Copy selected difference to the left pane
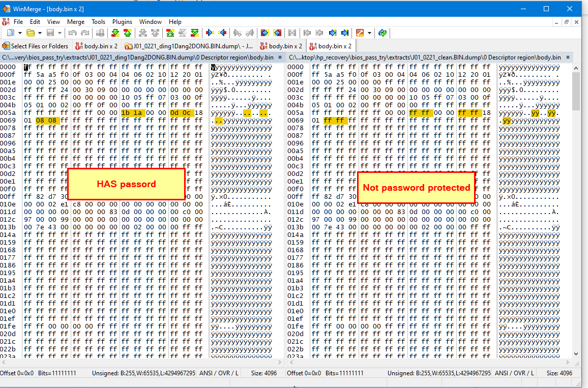Screen dimensions: 588x388 coord(222,33)
